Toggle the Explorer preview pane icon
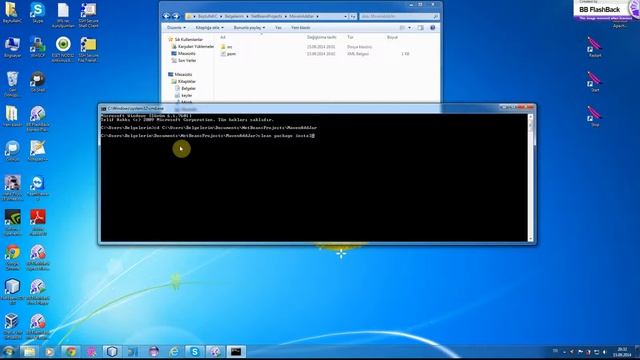This screenshot has width=640, height=360. (421, 28)
